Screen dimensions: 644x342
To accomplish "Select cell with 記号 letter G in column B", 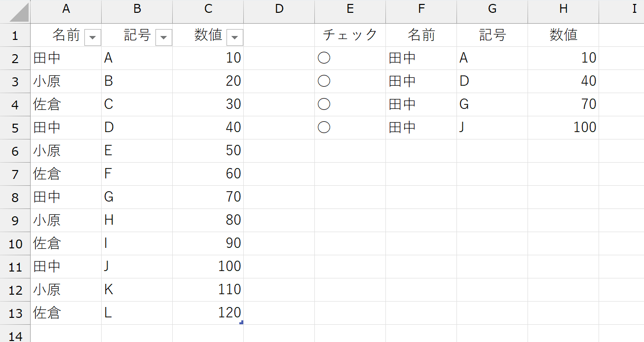I will tap(137, 197).
